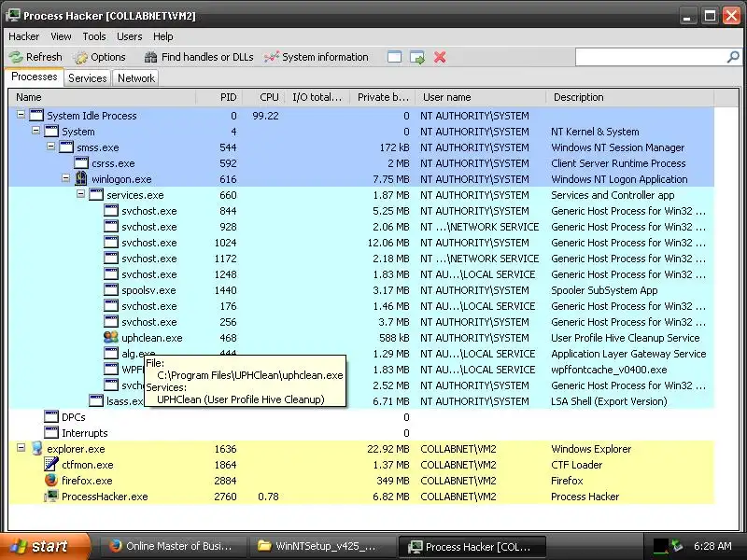Click the ProcessHacker.exe process icon
This screenshot has height=560, width=747.
(x=51, y=497)
